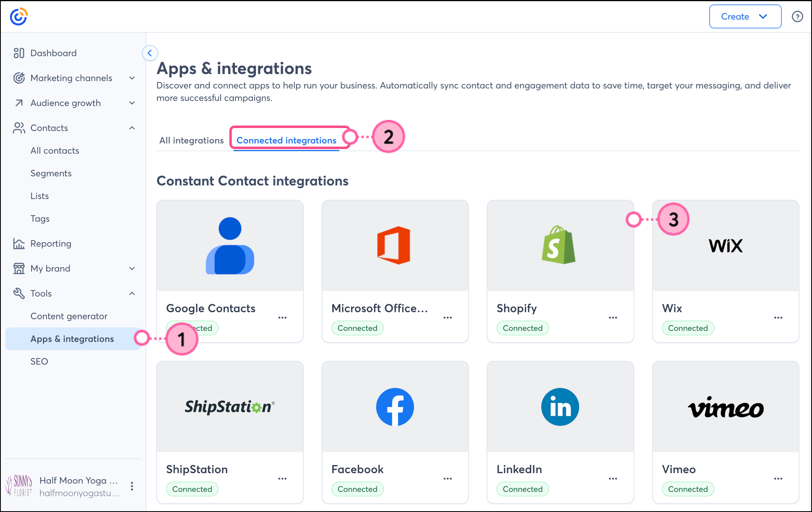
Task: Select Connected integrations tab
Action: click(x=286, y=140)
